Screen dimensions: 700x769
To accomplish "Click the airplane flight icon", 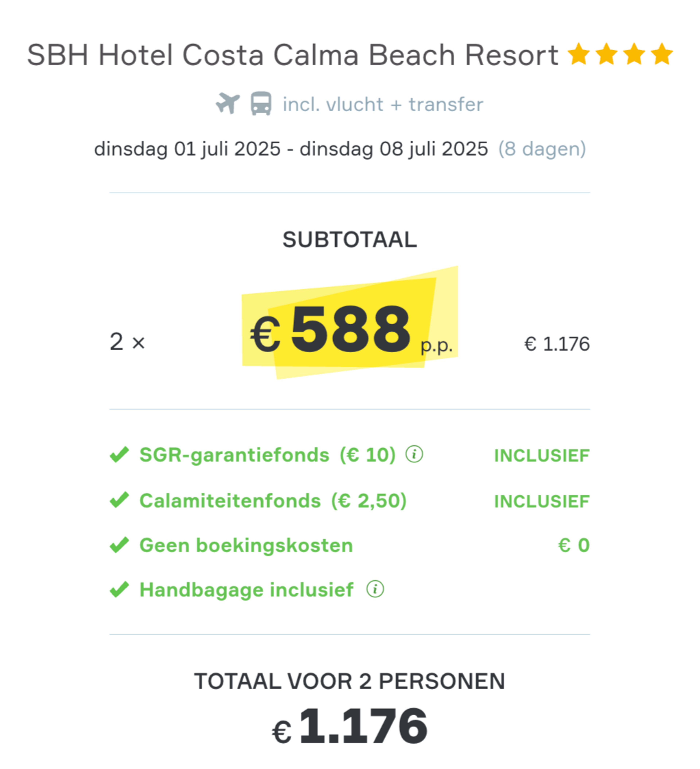I will point(228,103).
